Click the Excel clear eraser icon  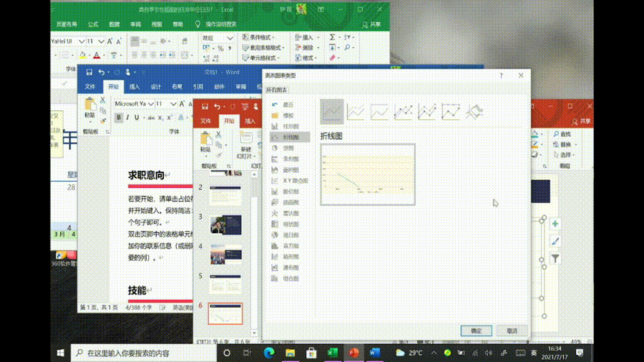[x=332, y=58]
